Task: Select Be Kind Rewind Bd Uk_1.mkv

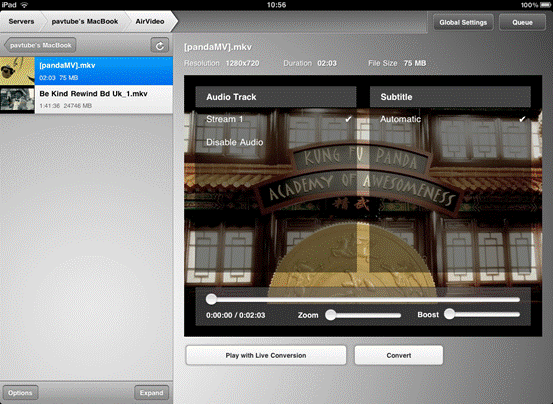Action: tap(86, 99)
